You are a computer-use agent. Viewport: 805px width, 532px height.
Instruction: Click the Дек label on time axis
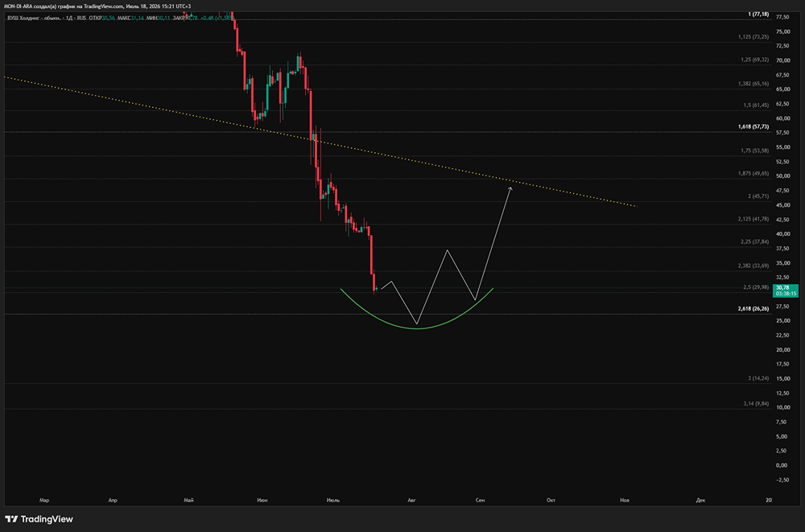[701, 500]
